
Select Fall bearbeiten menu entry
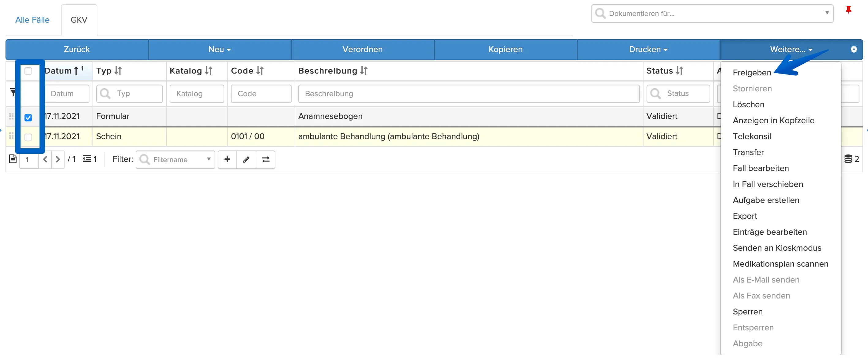[x=760, y=168]
